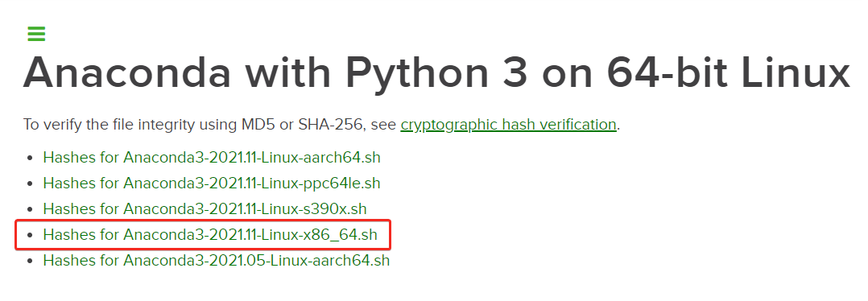Click "64-bit Linux" in the heading
868x301 pixels.
pos(728,73)
